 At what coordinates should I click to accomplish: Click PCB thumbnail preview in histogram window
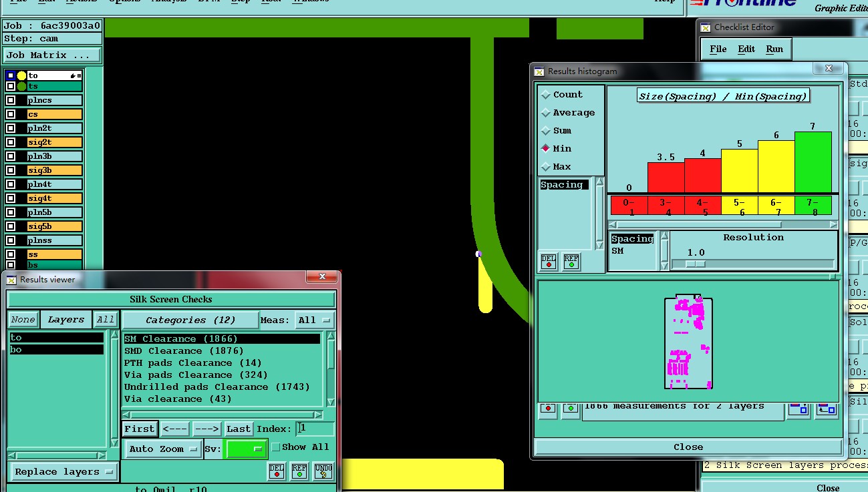[x=688, y=342]
